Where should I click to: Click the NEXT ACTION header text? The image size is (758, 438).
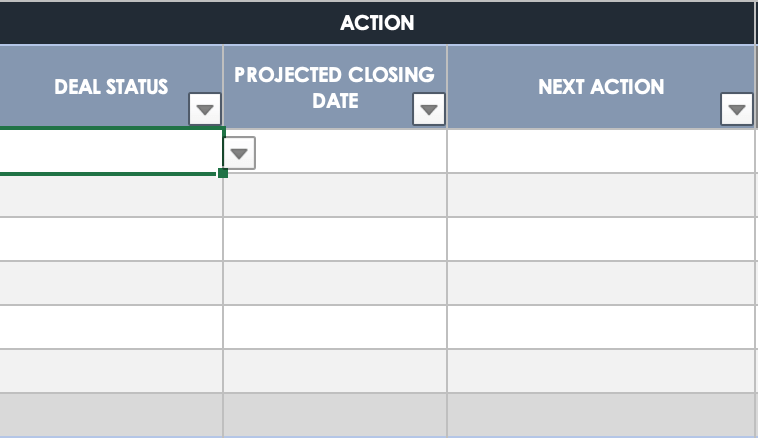(x=601, y=86)
